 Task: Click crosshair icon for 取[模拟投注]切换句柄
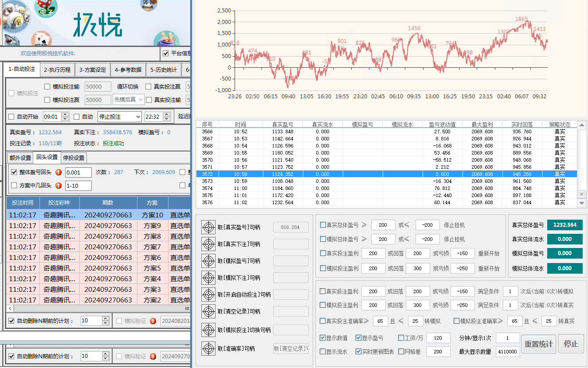208,330
